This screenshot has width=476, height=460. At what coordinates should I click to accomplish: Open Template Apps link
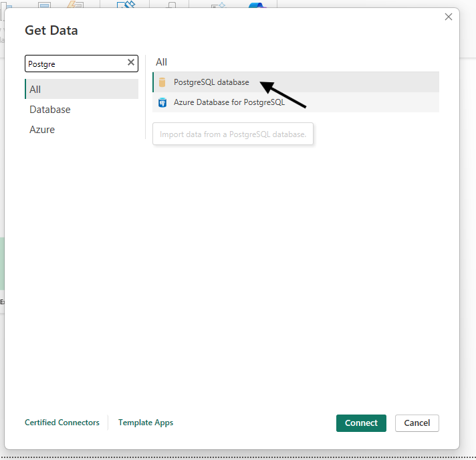point(146,423)
